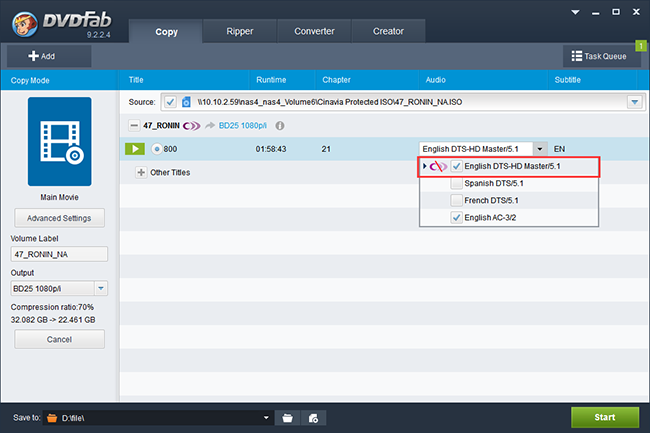
Task: Toggle the Source checkbox
Action: (x=170, y=102)
